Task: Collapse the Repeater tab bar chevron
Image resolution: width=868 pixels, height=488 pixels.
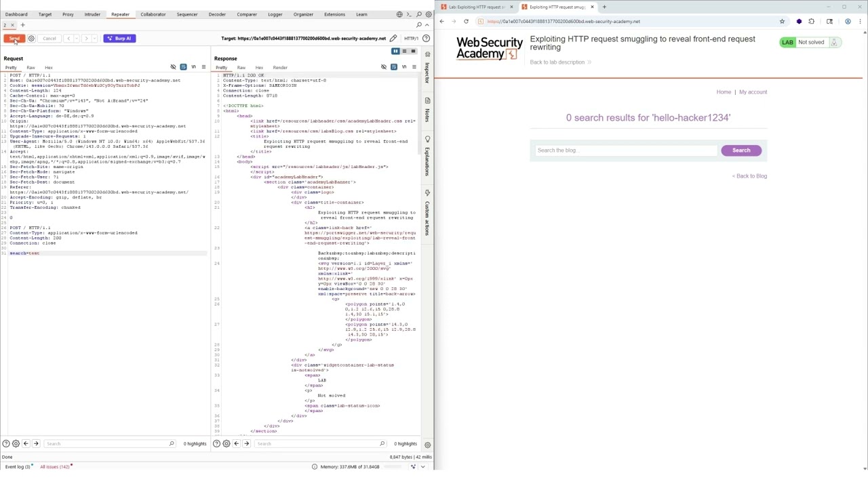Action: [427, 25]
